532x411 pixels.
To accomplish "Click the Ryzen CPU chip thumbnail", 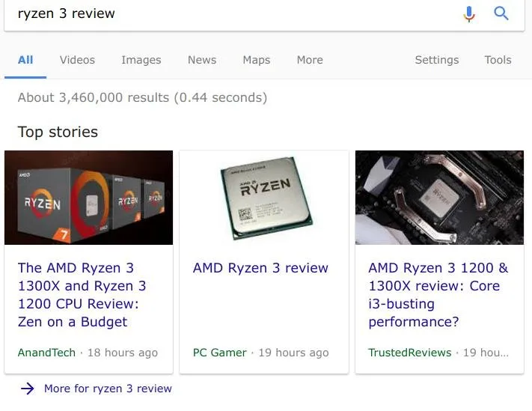I will pos(264,198).
